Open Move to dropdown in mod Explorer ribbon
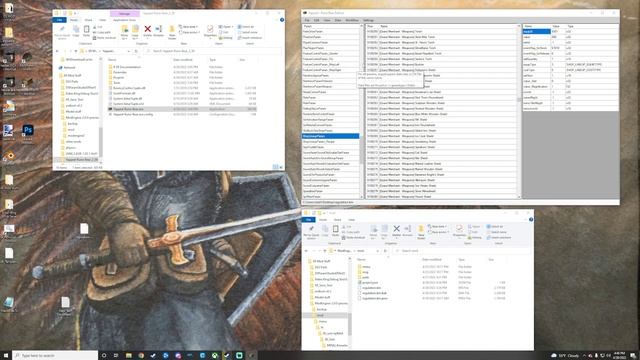Viewport: 640px width, 360px height. tap(373, 232)
